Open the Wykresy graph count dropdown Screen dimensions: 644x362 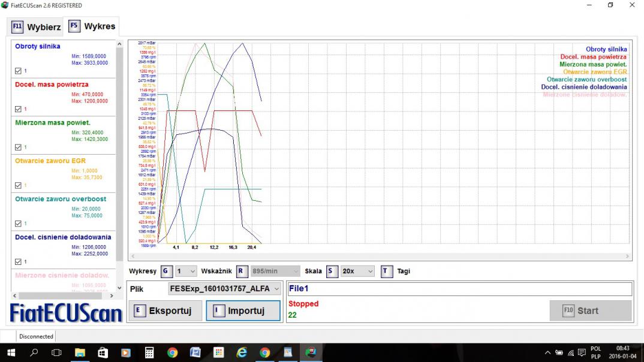click(x=186, y=271)
